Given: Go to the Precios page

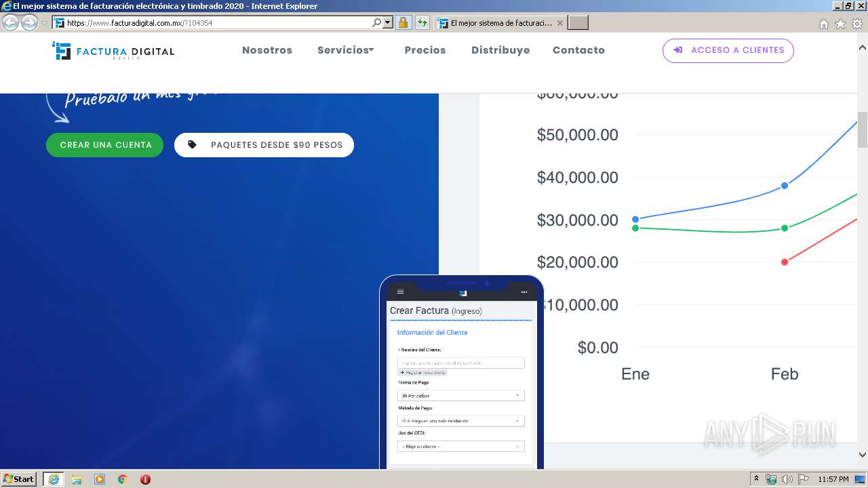Looking at the screenshot, I should point(425,50).
